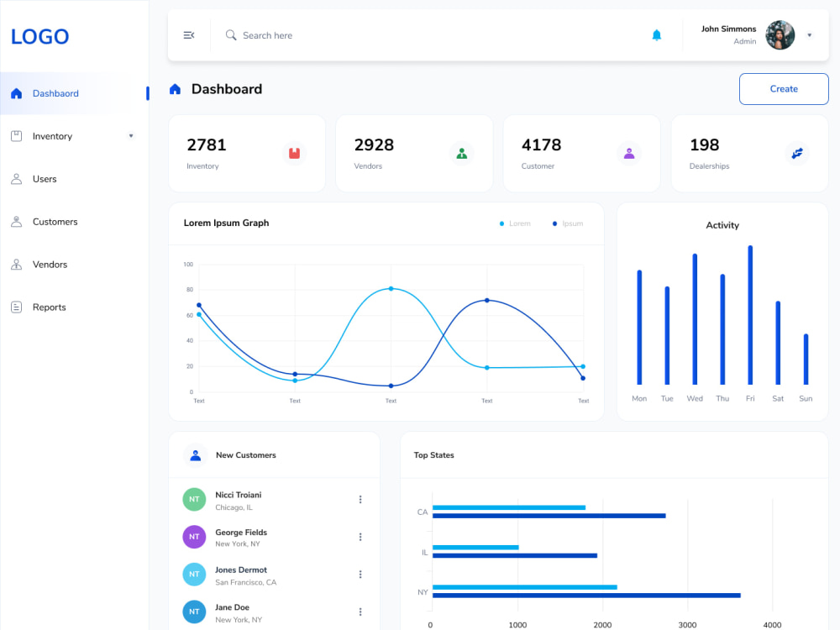
Task: Click the Top States heading
Action: pos(434,455)
